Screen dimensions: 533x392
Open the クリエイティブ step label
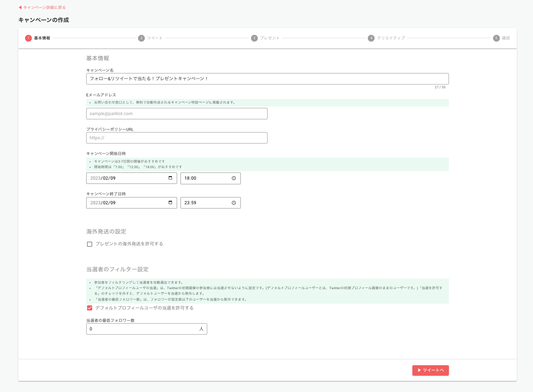(391, 38)
